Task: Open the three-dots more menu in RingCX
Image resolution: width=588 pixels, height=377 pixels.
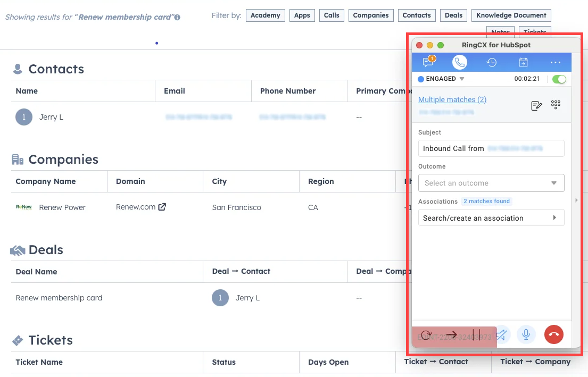Action: [x=556, y=63]
